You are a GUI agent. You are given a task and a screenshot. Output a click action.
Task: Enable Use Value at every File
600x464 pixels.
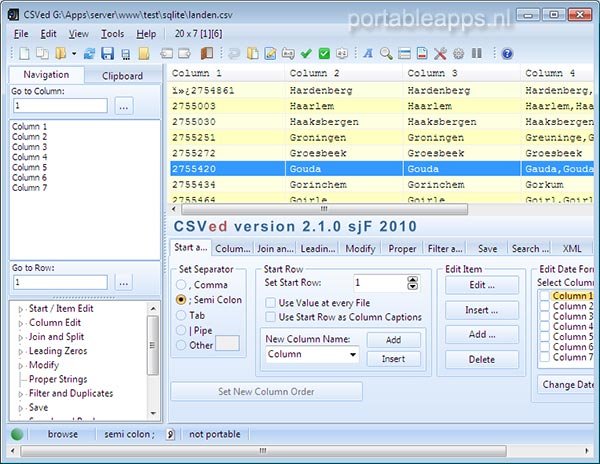[x=271, y=302]
